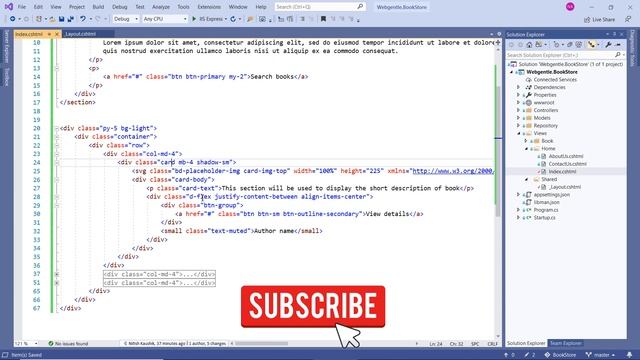Expand the Models folder
The height and width of the screenshot is (360, 640).
coord(518,118)
